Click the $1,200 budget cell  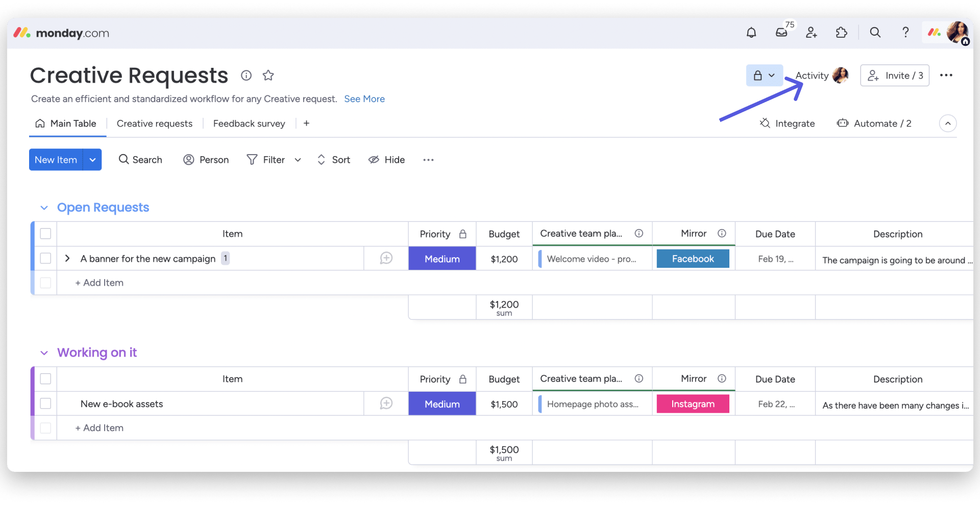click(503, 259)
